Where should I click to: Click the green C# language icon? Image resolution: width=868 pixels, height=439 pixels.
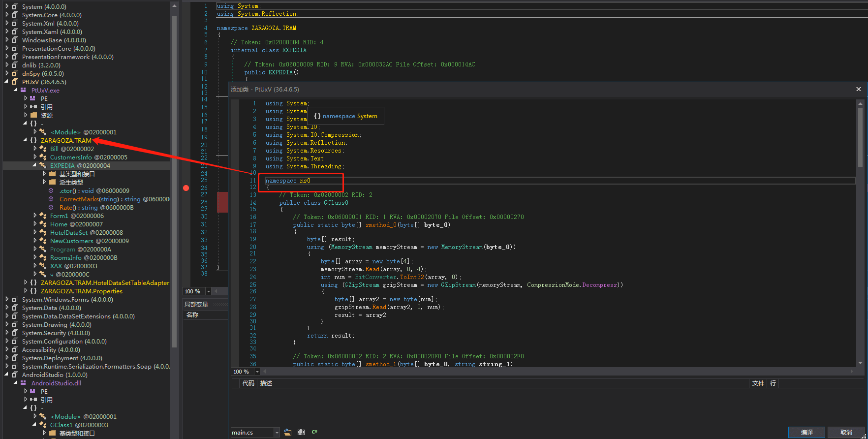tap(314, 432)
